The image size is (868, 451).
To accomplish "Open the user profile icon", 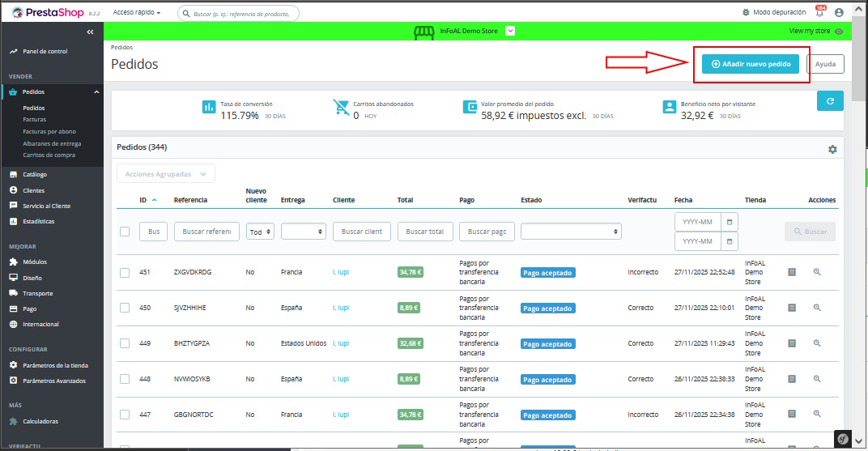I will click(839, 13).
